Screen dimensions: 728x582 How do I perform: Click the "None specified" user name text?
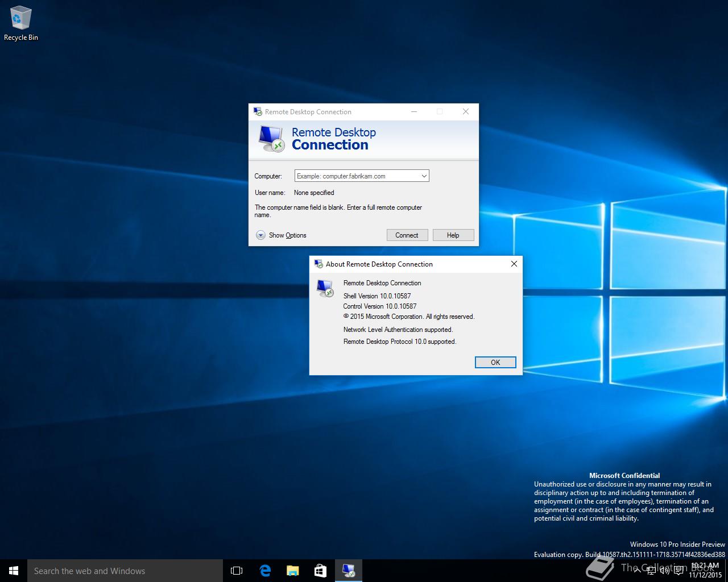(314, 193)
